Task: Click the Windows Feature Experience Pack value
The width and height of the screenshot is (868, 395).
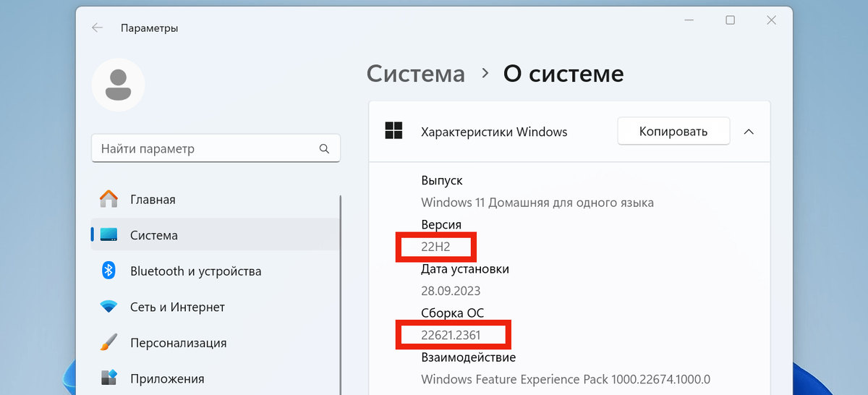Action: [566, 379]
